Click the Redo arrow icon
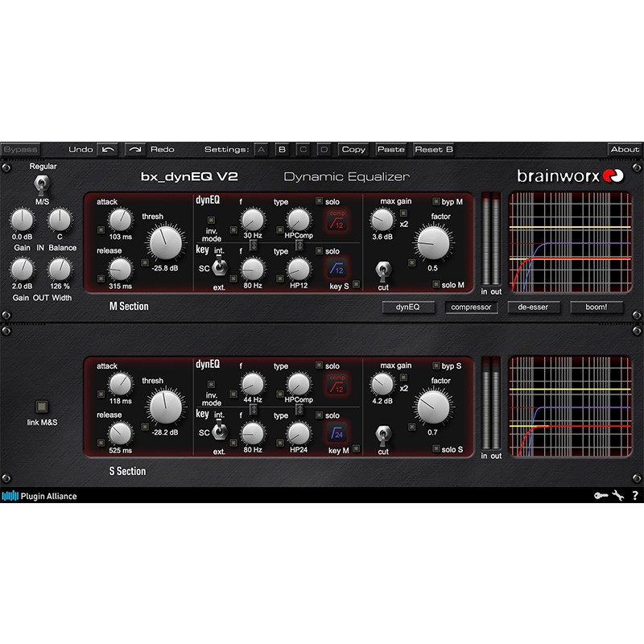The image size is (644, 644). click(x=135, y=149)
